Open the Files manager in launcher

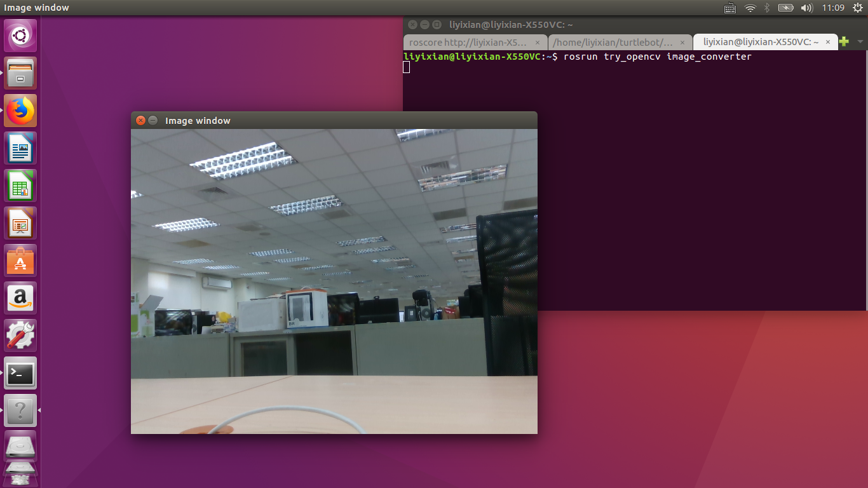pos(20,73)
